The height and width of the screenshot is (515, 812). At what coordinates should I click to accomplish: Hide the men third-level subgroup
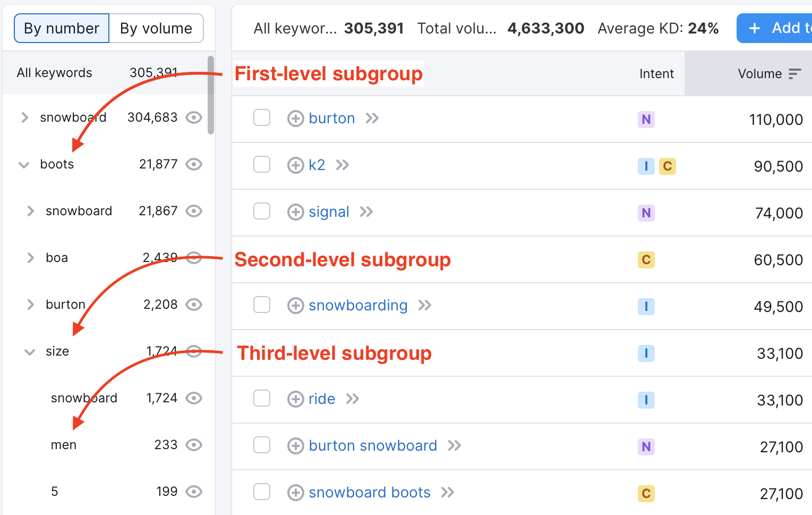click(x=193, y=445)
